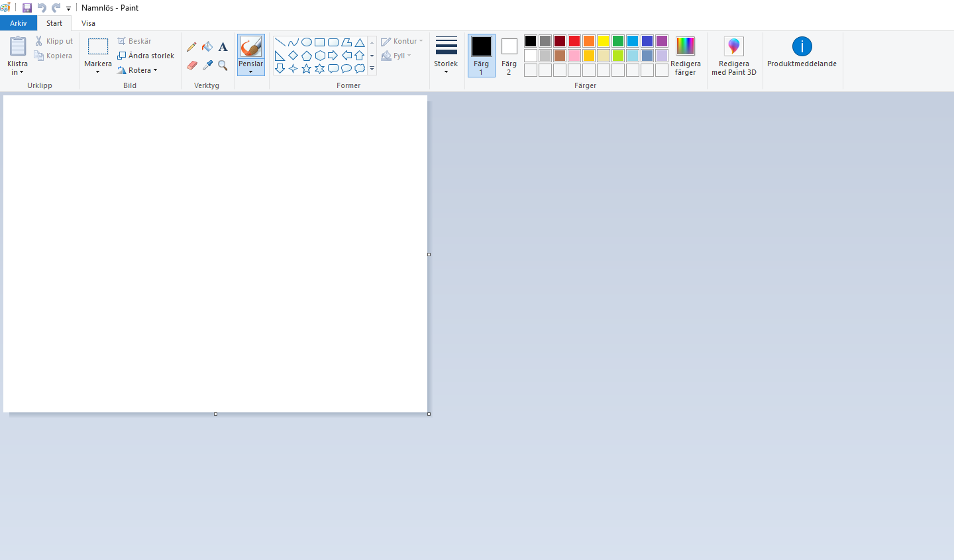
Task: Open the Penslar dropdown arrow
Action: click(x=250, y=71)
